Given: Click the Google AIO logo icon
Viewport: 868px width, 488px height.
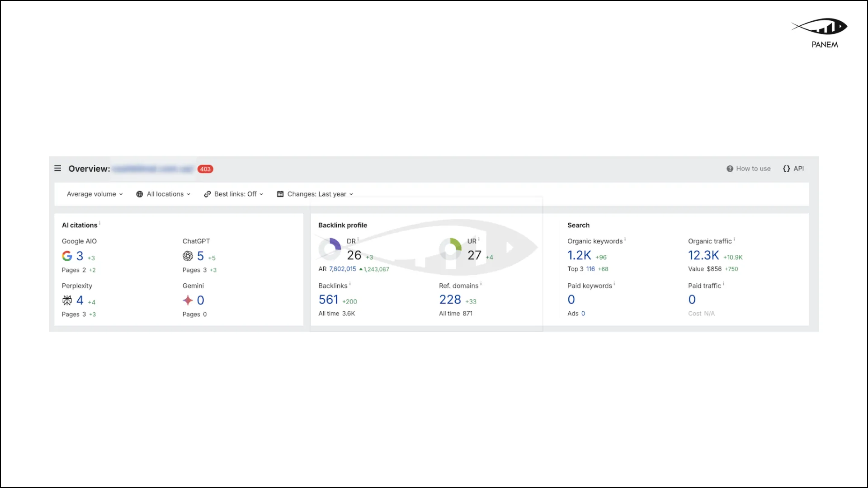Looking at the screenshot, I should (x=67, y=256).
